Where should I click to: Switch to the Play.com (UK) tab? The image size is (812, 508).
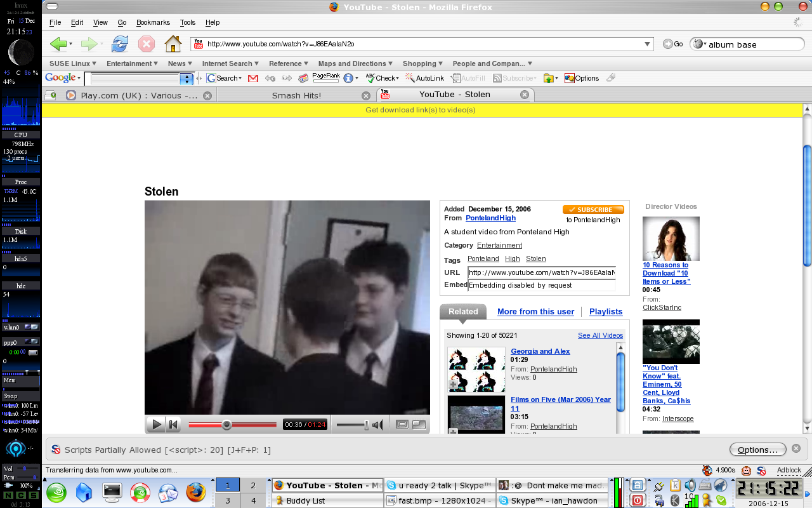[139, 95]
